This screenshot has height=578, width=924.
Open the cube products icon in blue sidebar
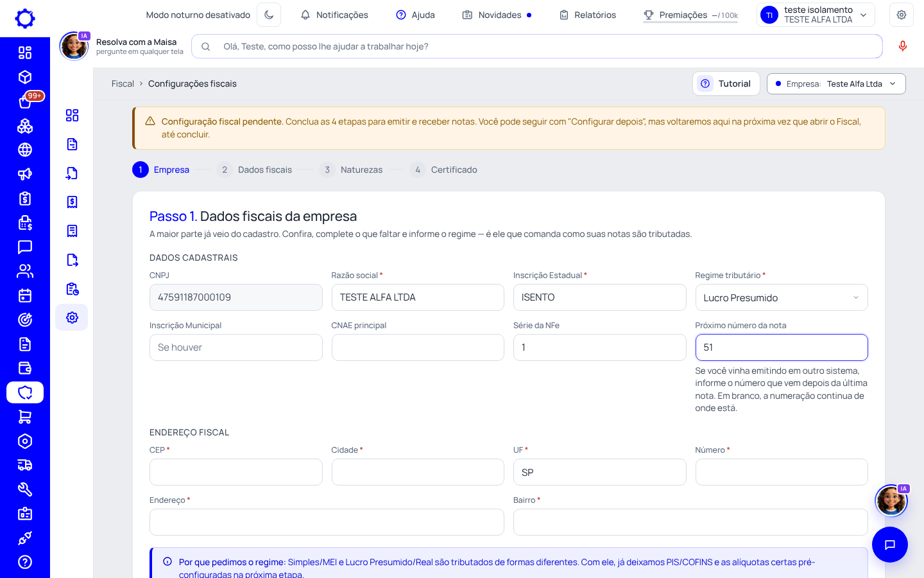point(25,77)
